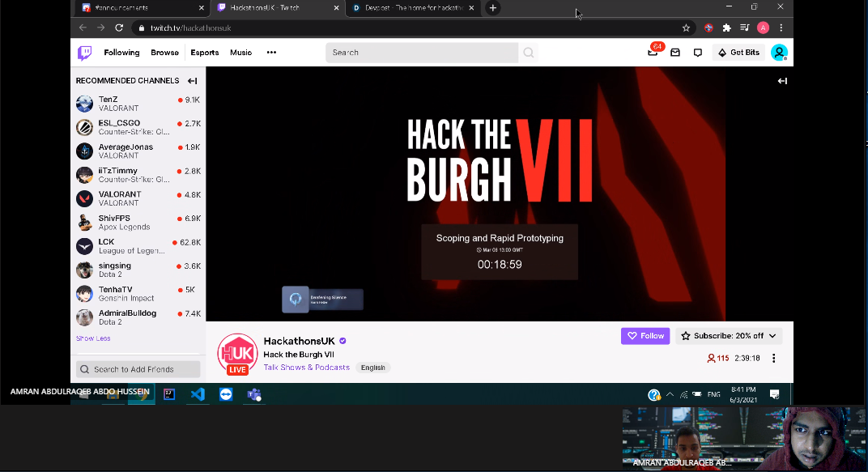Open singsing recommended channel

(x=138, y=270)
